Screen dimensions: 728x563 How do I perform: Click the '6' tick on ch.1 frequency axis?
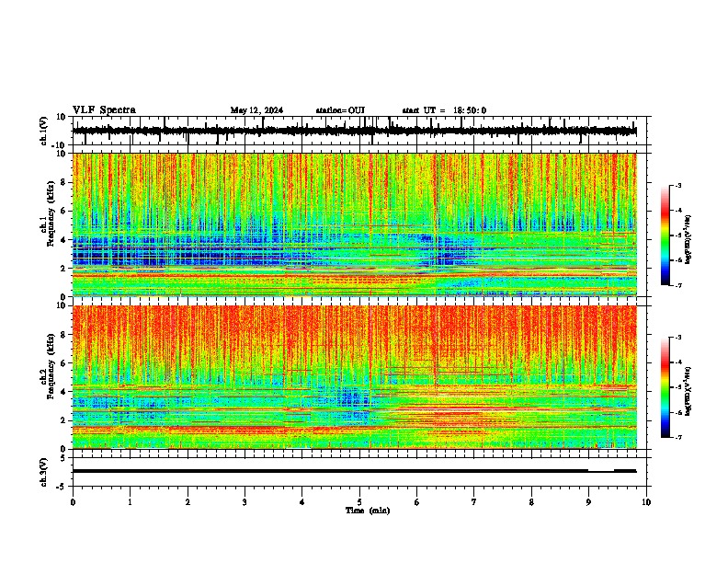(64, 211)
